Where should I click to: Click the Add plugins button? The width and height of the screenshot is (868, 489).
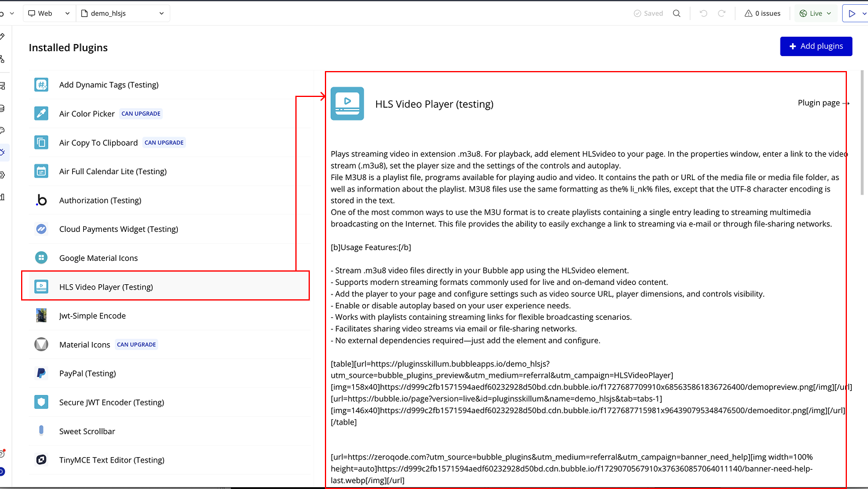tap(816, 46)
